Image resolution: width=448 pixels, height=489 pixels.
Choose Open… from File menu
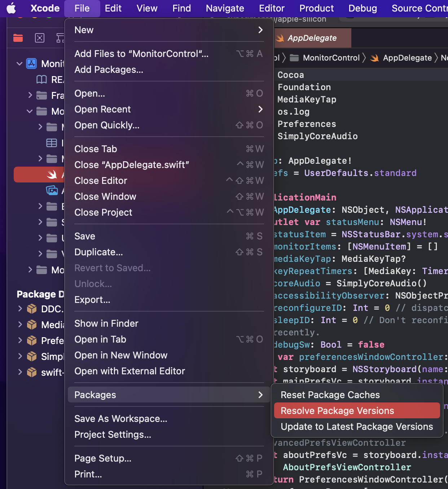click(x=169, y=93)
